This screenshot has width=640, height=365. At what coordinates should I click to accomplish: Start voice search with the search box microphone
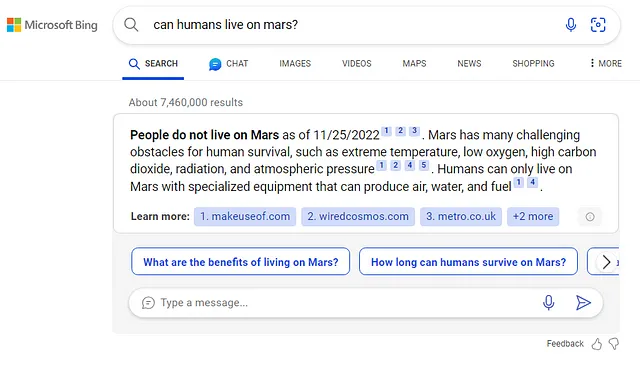[571, 25]
